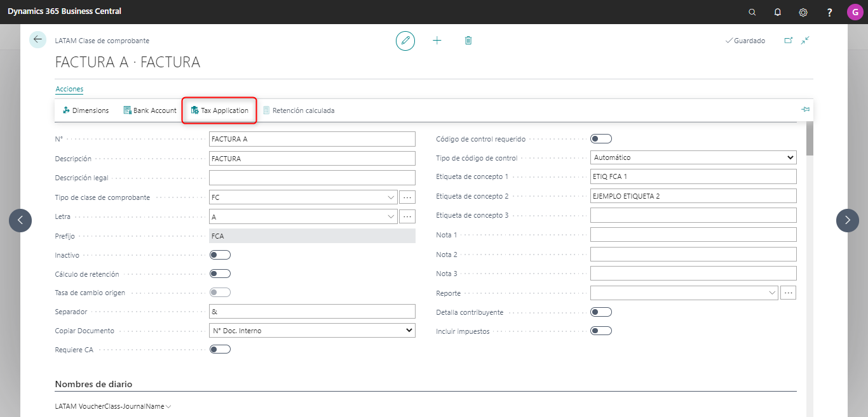Open Tipo de código de control dropdown
Viewport: 868px width, 417px height.
click(693, 157)
